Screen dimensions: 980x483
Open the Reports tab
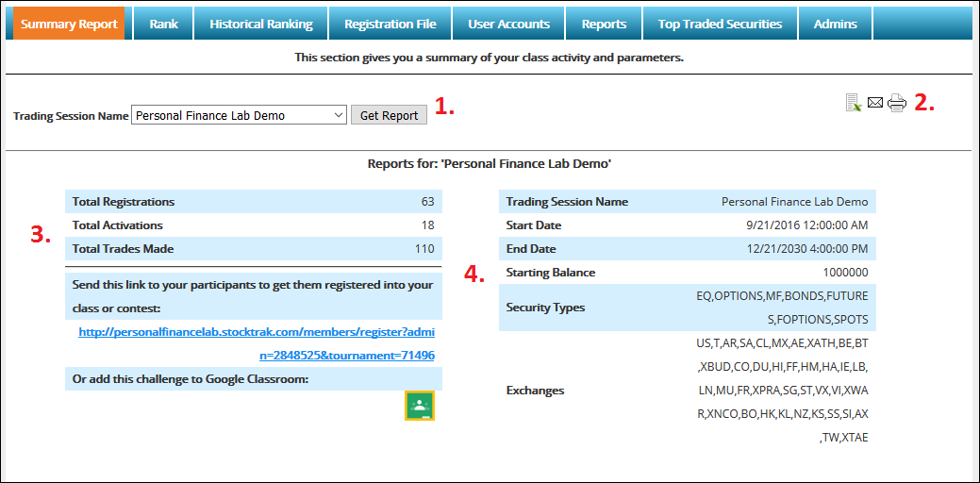pyautogui.click(x=604, y=25)
